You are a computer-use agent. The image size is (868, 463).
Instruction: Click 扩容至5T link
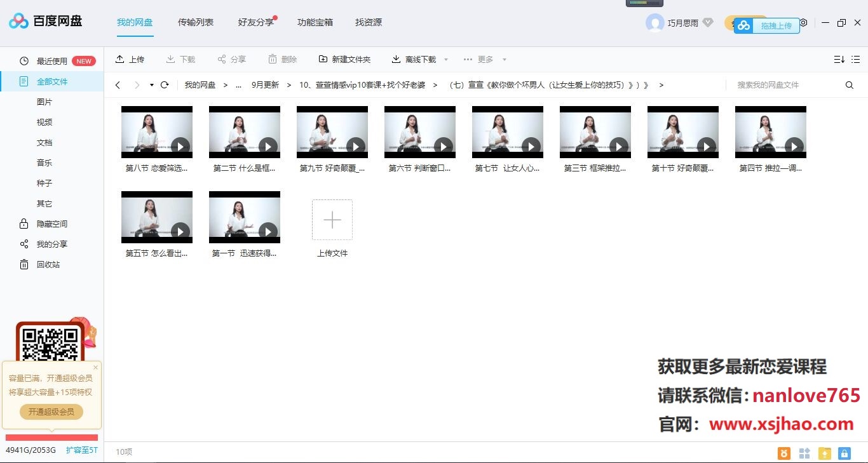click(x=82, y=450)
